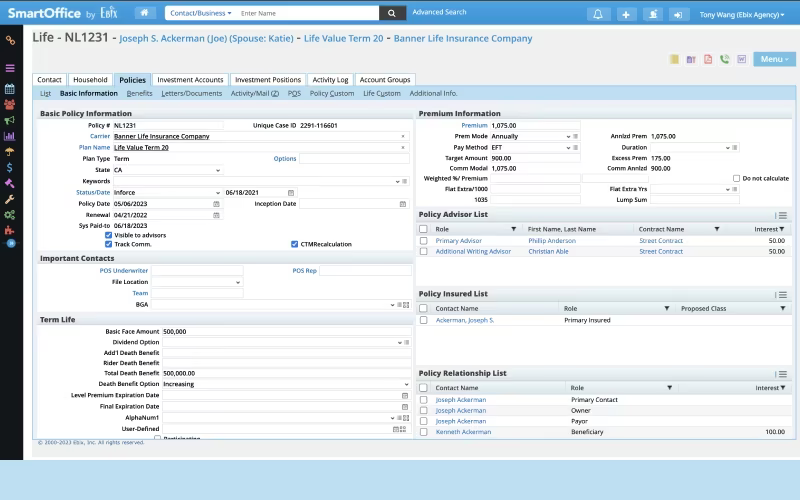Open the Letters/Documents sub-tab

[x=191, y=93]
